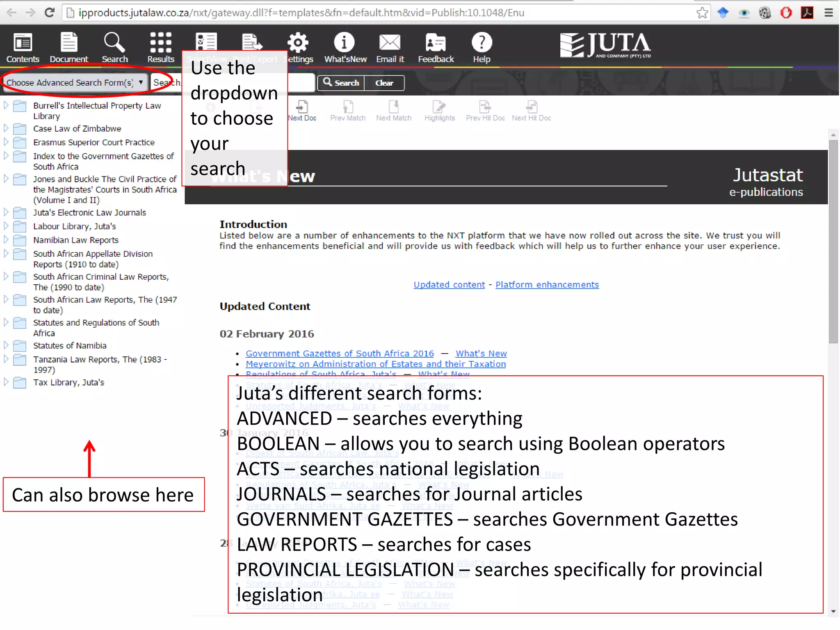Select Jones and Buckle Civil Practice entry

click(x=105, y=189)
